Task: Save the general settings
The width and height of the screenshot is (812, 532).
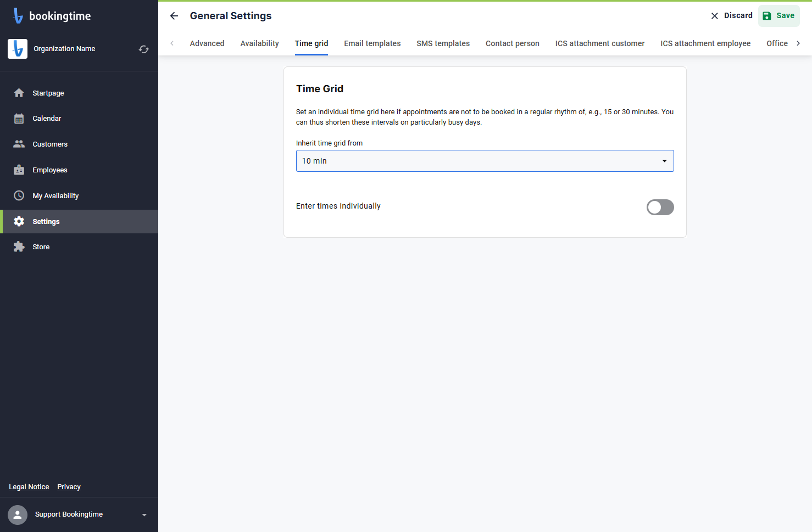Action: pyautogui.click(x=779, y=16)
